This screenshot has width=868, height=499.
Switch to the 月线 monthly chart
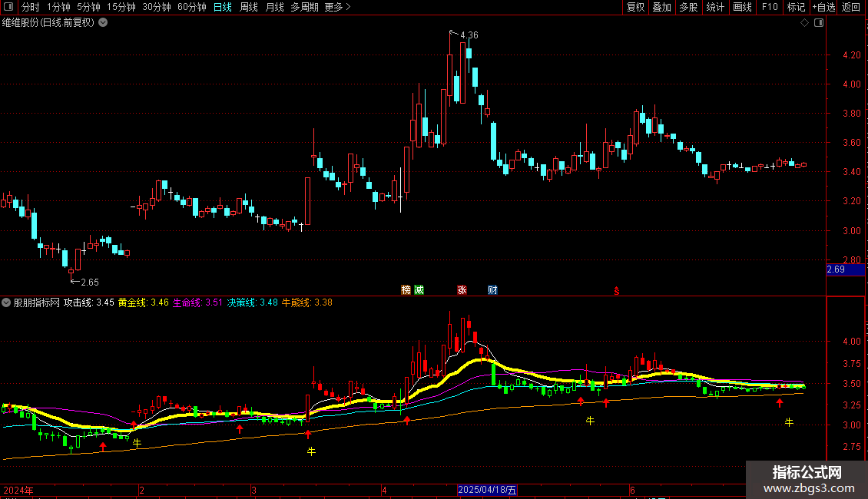274,7
